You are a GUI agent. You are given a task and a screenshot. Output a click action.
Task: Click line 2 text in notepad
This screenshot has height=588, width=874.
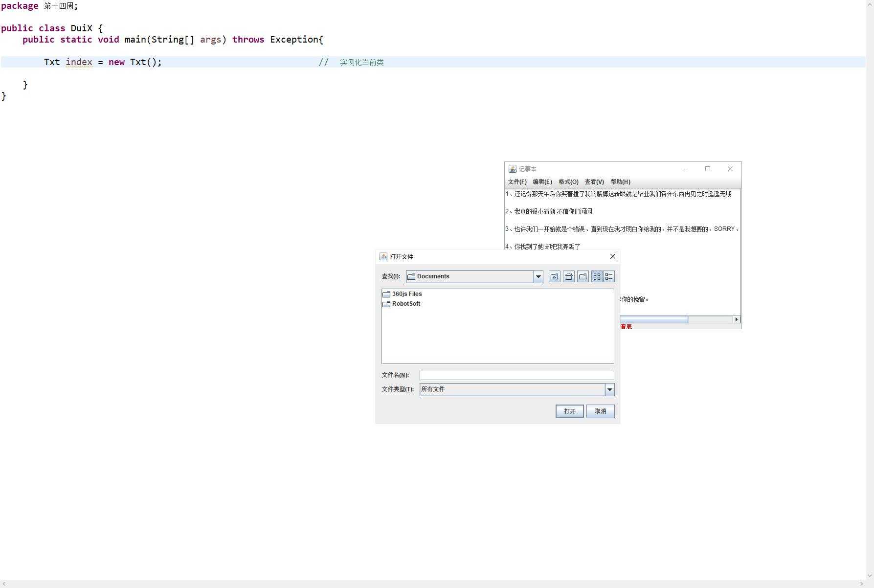pyautogui.click(x=549, y=211)
